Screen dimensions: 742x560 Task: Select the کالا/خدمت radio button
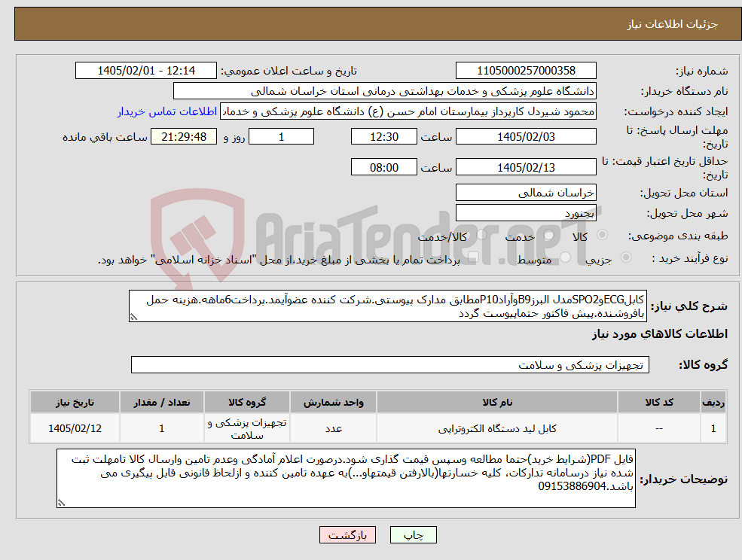(481, 235)
